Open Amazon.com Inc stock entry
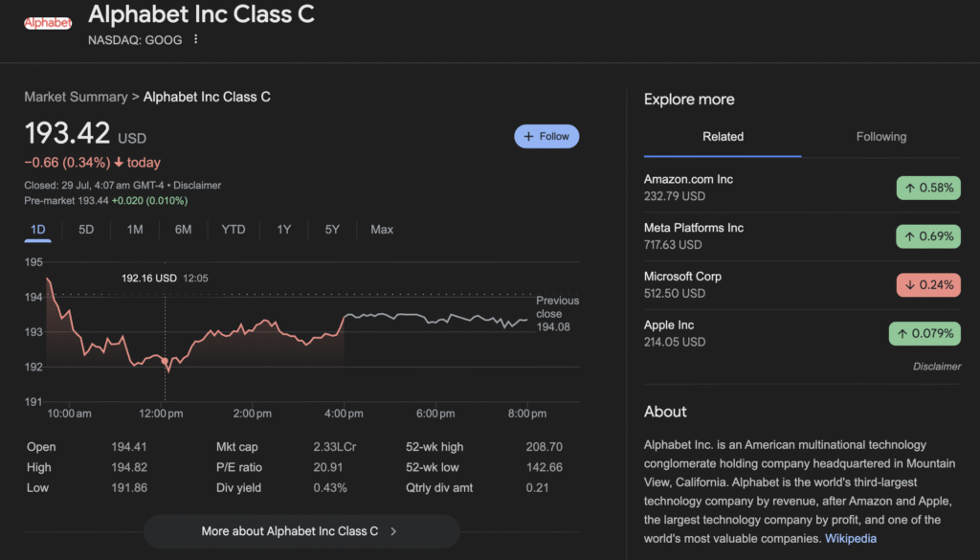Image resolution: width=980 pixels, height=560 pixels. pyautogui.click(x=688, y=180)
